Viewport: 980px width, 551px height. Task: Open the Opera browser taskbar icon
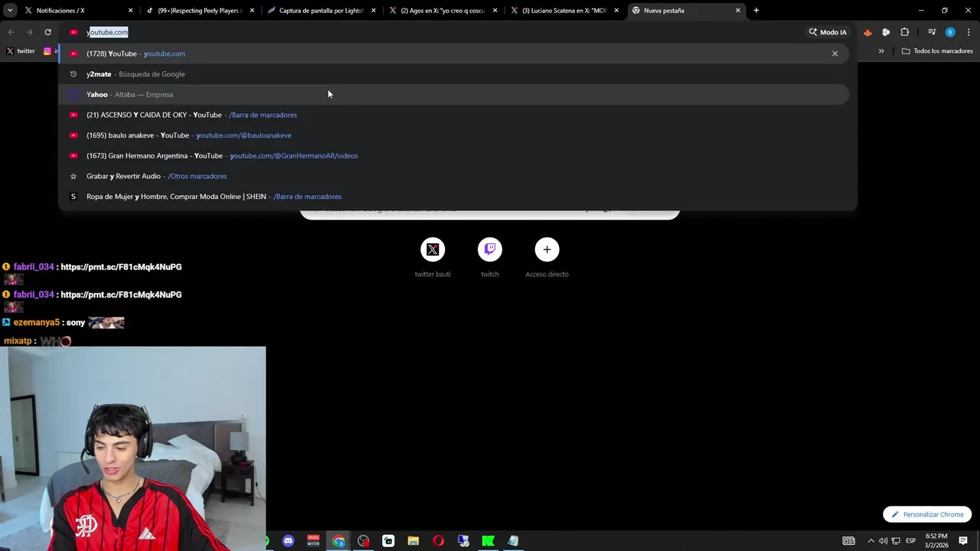[438, 541]
